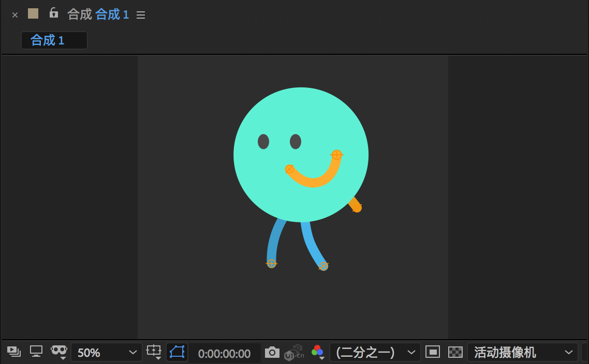Viewport: 589px width, 364px height.
Task: Toggle the transparency grid checkerboard
Action: 455,352
